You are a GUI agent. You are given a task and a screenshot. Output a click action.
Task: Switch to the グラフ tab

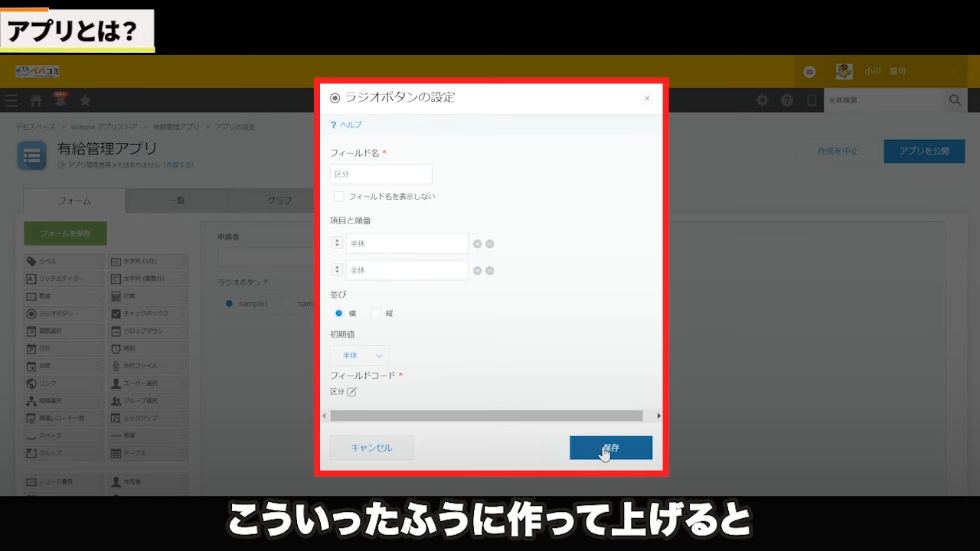pyautogui.click(x=279, y=201)
